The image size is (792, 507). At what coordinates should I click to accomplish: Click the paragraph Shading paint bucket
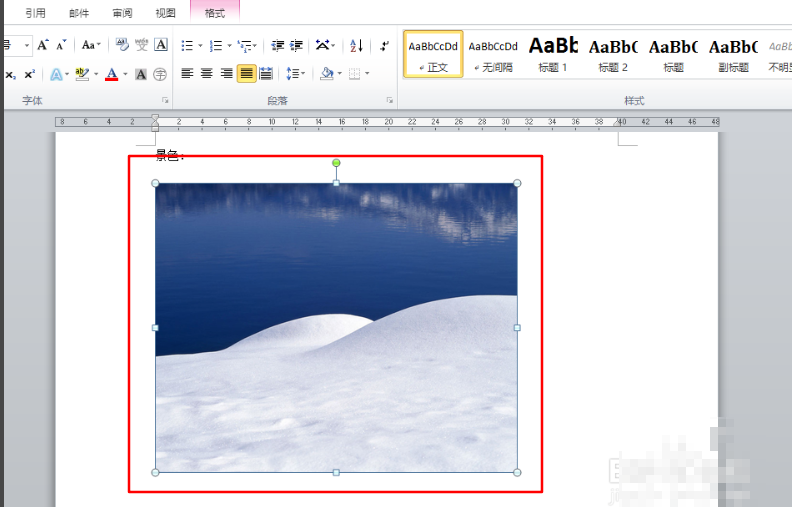(327, 74)
